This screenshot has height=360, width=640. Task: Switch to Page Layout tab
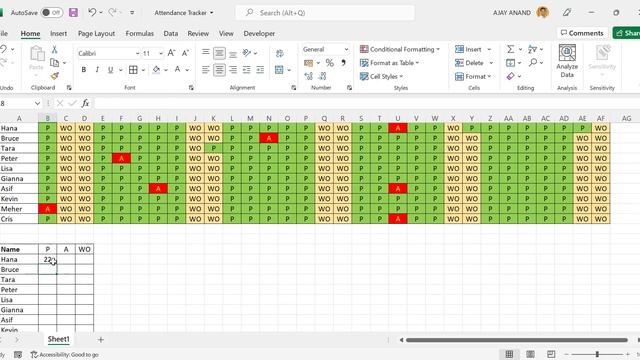tap(96, 33)
